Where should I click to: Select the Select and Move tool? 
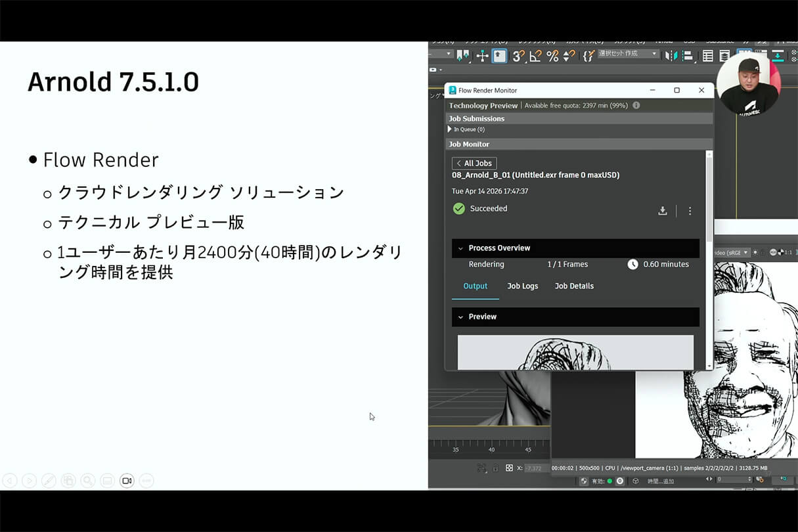482,56
